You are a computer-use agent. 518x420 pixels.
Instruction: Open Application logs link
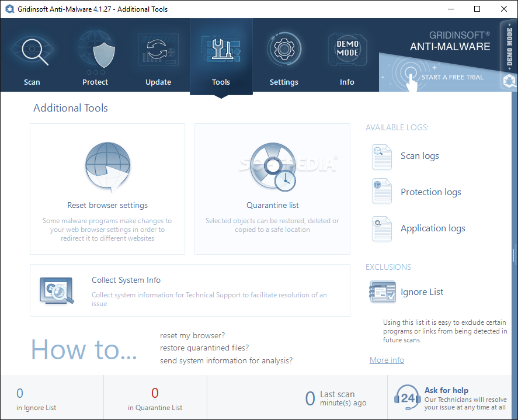pyautogui.click(x=433, y=228)
